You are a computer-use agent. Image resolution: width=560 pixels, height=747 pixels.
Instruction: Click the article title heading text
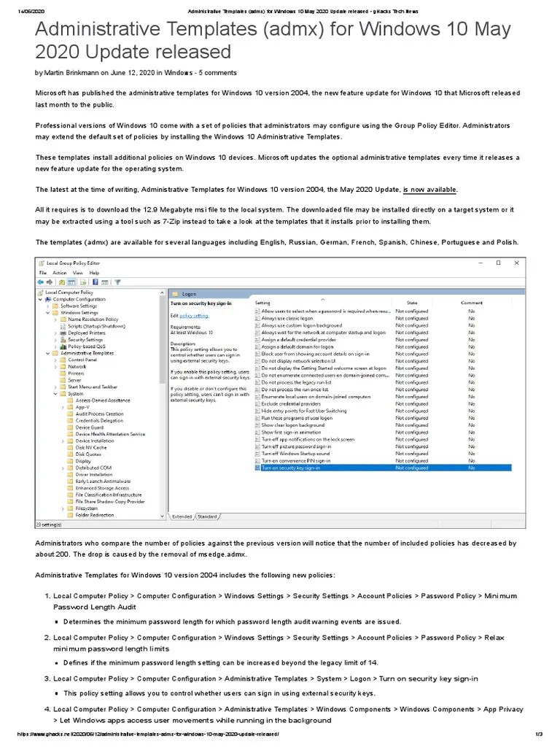pos(273,41)
